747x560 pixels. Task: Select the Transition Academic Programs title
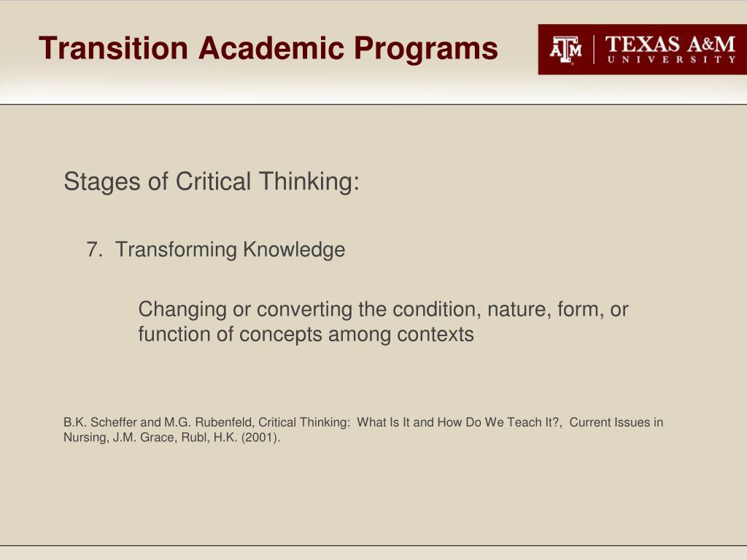(x=268, y=49)
